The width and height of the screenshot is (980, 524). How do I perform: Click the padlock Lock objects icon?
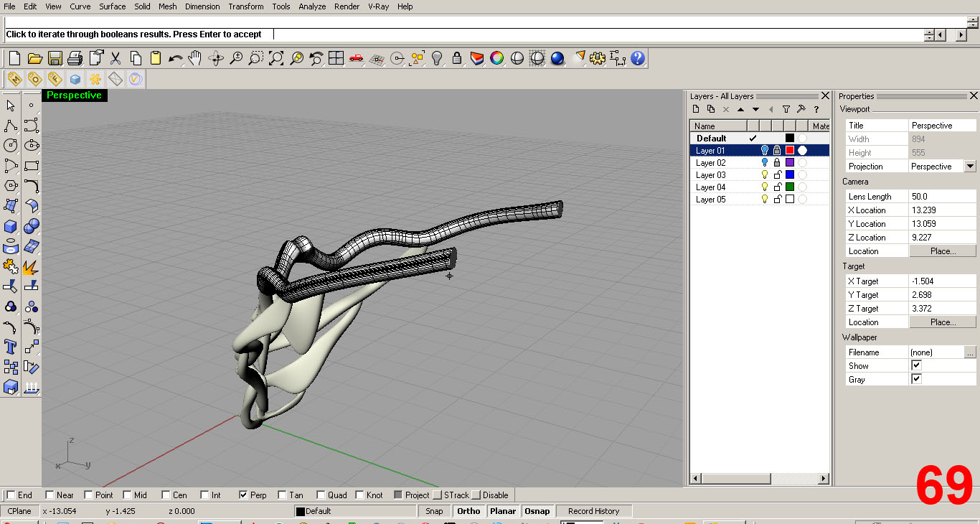(x=457, y=58)
